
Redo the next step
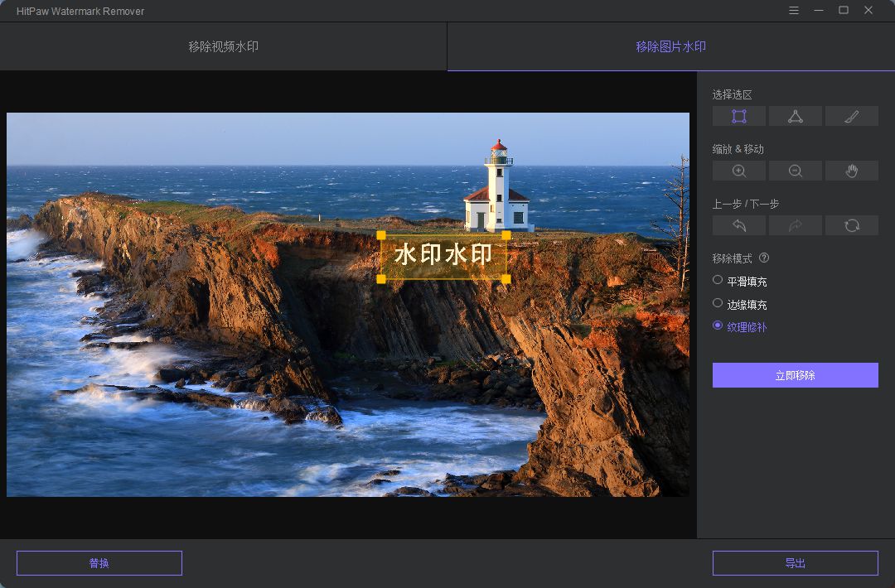click(795, 225)
